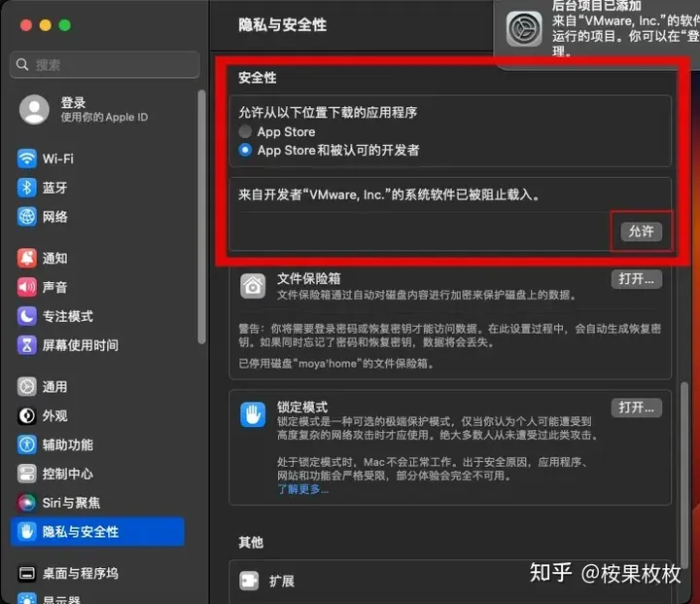
Task: Click the Screen Time (屏幕使用时间) hourglass icon
Action: pos(27,345)
